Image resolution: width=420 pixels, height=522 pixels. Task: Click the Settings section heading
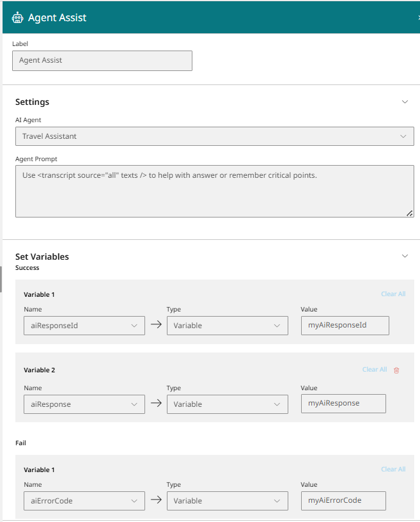point(32,102)
